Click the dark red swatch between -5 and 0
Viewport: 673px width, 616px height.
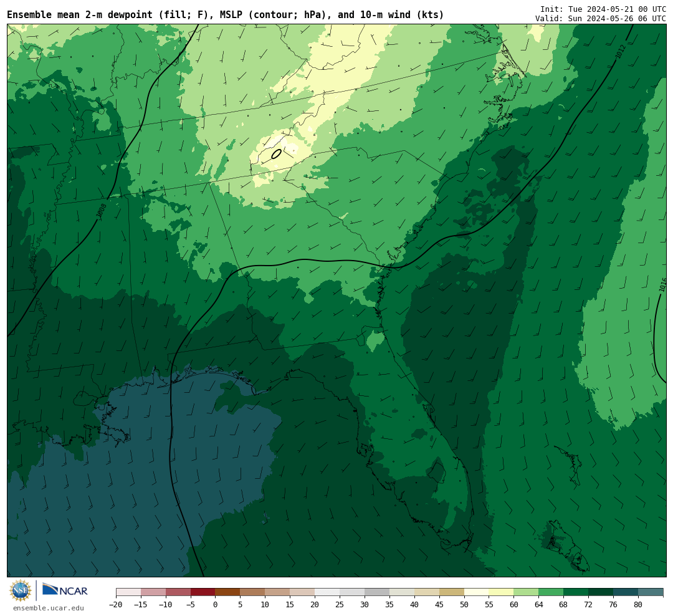(203, 592)
